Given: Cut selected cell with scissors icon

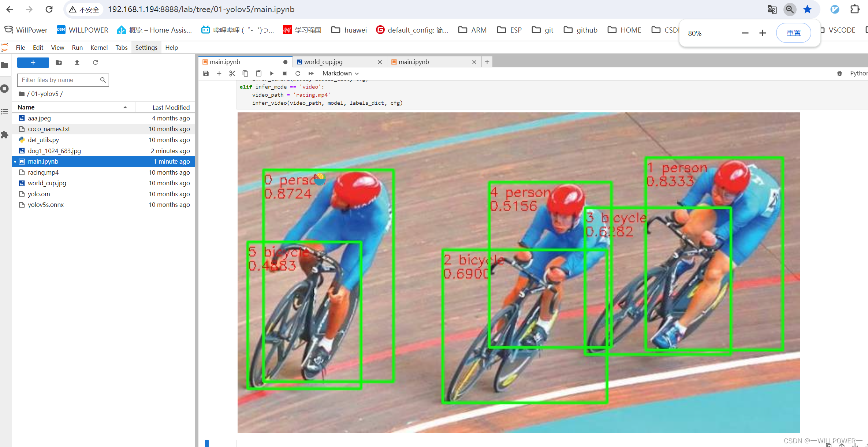Looking at the screenshot, I should pos(232,73).
